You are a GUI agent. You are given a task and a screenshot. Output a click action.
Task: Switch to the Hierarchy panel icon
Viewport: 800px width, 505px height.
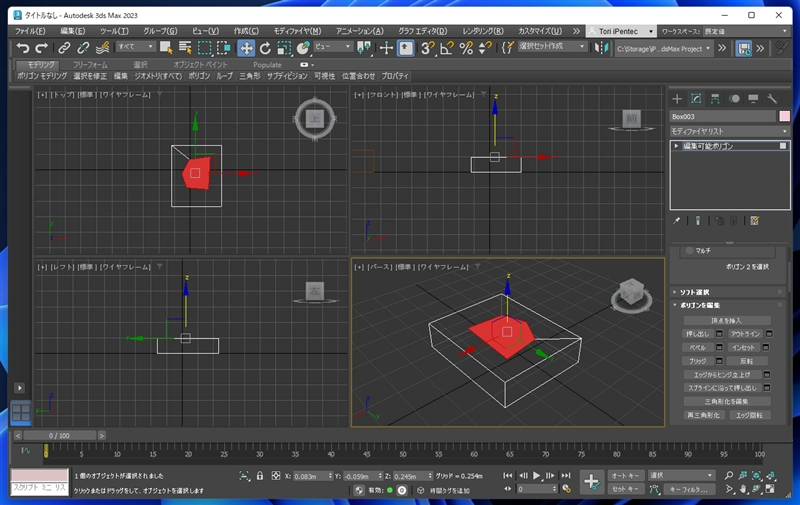(715, 99)
